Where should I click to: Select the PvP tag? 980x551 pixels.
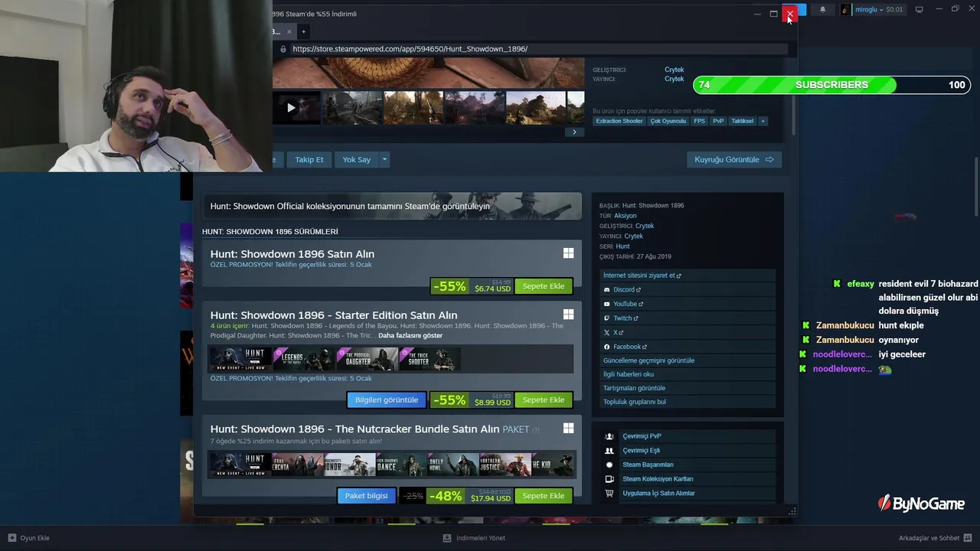pos(718,121)
